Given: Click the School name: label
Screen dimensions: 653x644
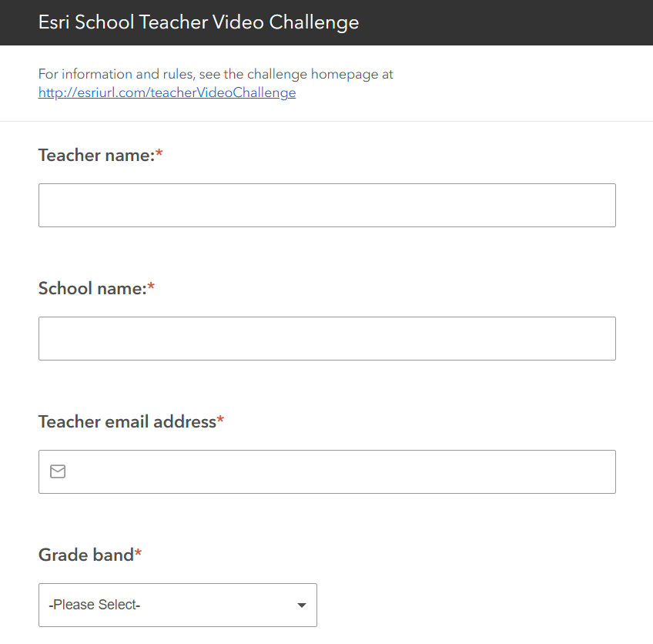Looking at the screenshot, I should pyautogui.click(x=92, y=289).
